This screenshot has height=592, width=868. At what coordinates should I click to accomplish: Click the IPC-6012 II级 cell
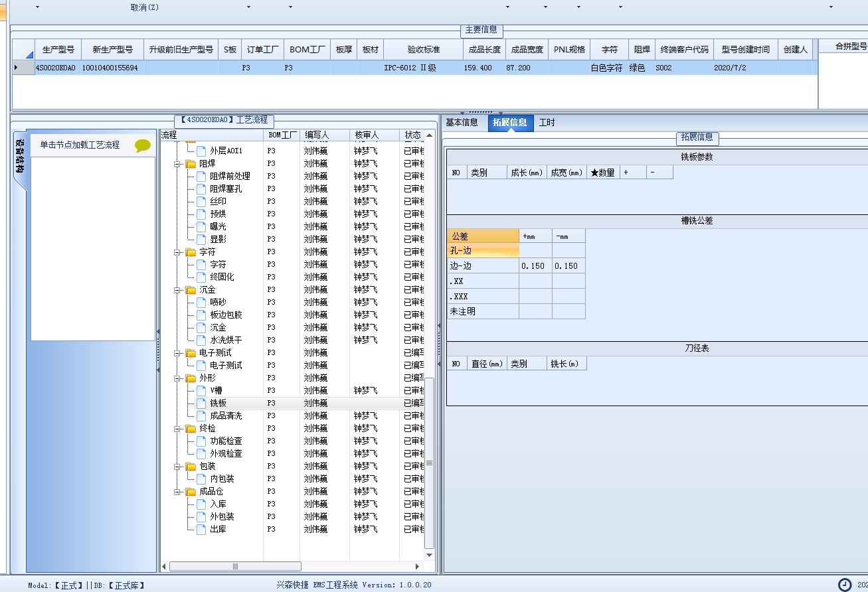[423, 68]
